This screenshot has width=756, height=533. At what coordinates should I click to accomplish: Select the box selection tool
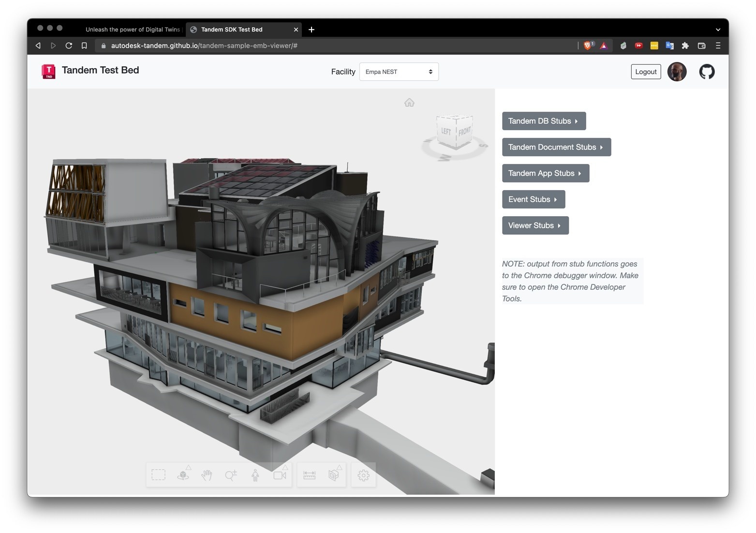pyautogui.click(x=158, y=475)
